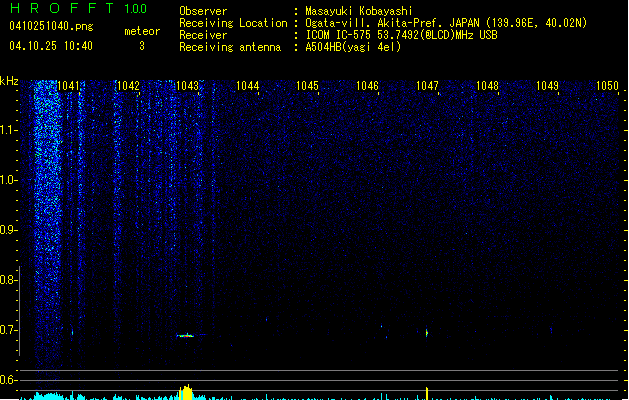Screen dimensions: 629x400
Task: Click time marker 1049
Action: tap(547, 86)
